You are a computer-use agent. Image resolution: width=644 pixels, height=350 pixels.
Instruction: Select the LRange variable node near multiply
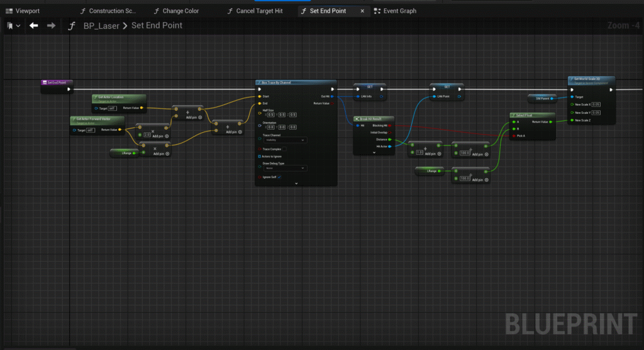pos(125,153)
